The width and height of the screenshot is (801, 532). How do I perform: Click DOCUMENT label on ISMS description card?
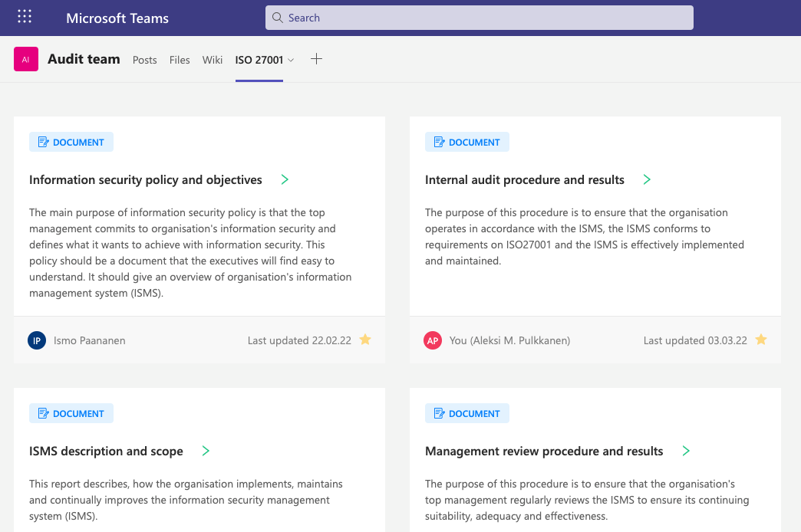click(79, 414)
